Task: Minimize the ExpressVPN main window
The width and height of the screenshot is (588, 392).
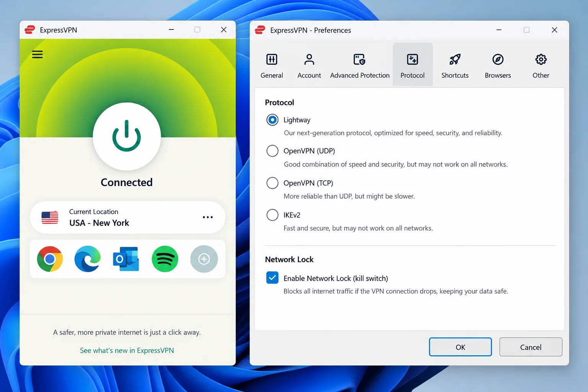Action: pyautogui.click(x=171, y=30)
